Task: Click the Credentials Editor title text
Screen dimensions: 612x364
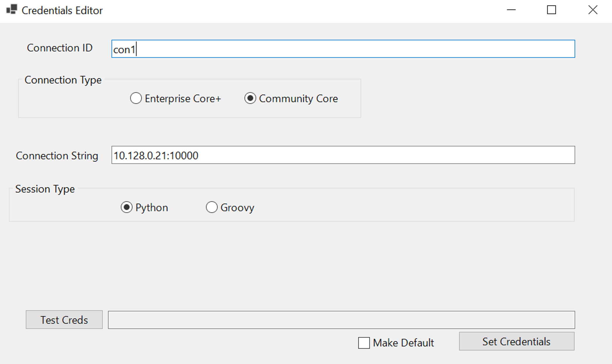Action: [62, 10]
